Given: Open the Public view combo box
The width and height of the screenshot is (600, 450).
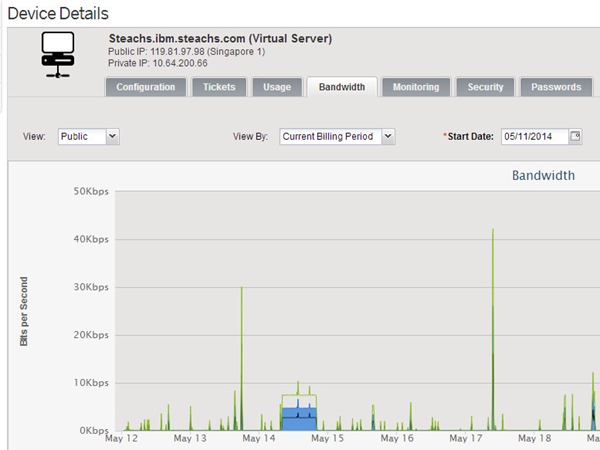Looking at the screenshot, I should point(89,137).
